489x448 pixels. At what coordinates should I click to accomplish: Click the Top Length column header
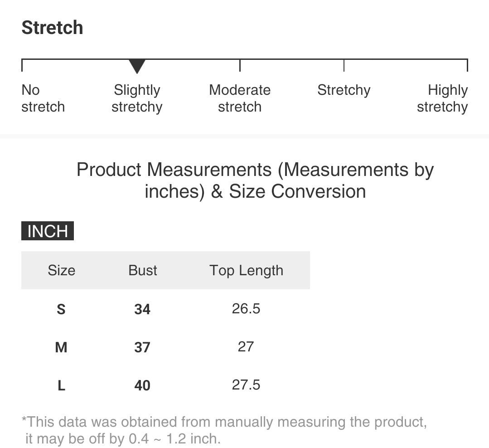(246, 270)
